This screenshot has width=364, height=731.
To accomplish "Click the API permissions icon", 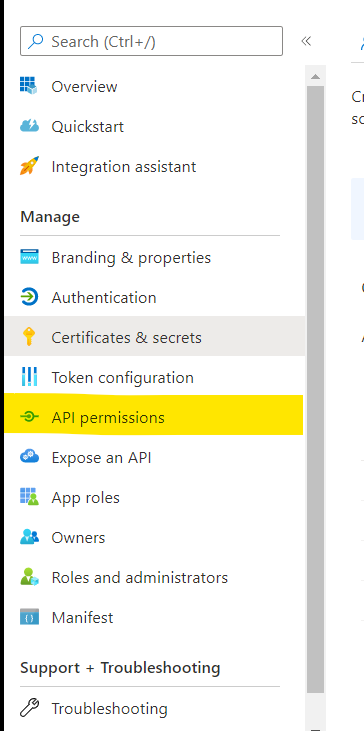I will tap(29, 417).
